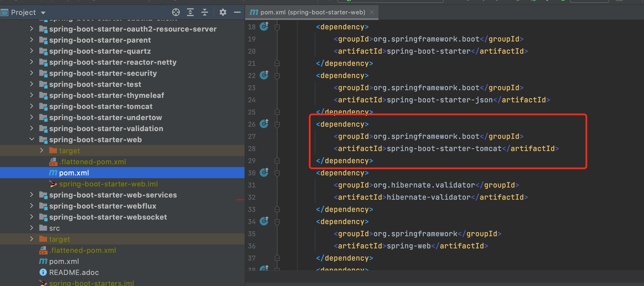Click line number 27 in the gutter

coord(252,136)
